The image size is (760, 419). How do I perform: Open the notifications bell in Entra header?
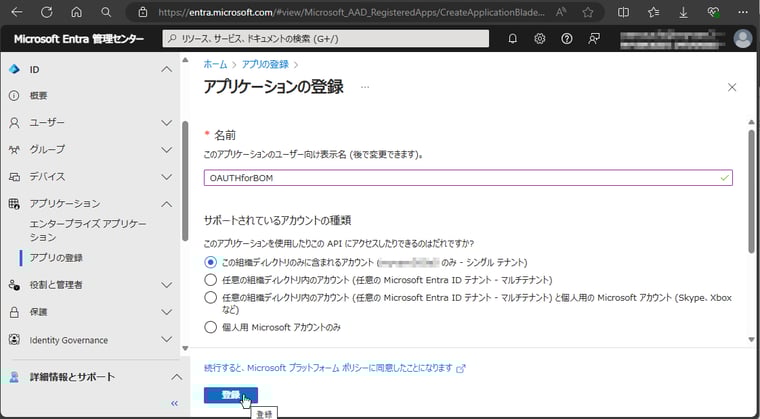[512, 39]
